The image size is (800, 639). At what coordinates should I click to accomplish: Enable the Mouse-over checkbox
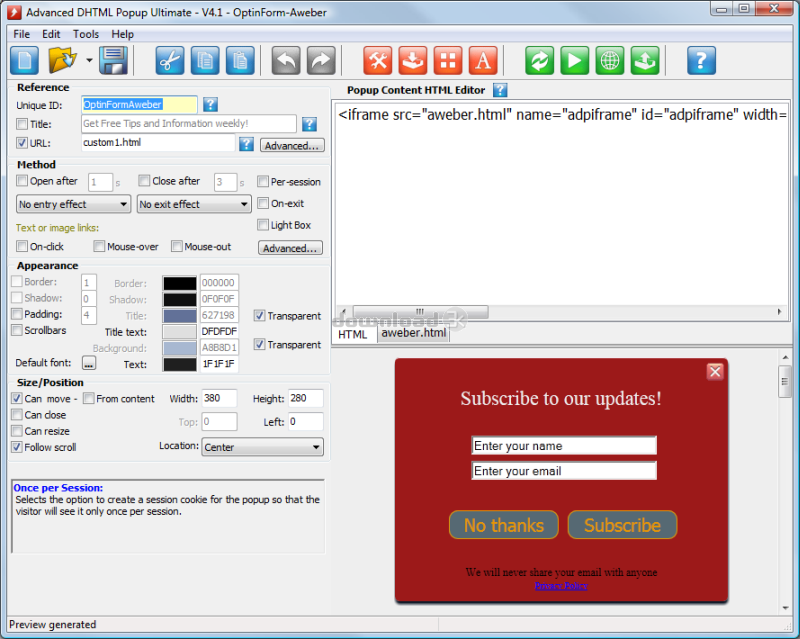point(99,247)
